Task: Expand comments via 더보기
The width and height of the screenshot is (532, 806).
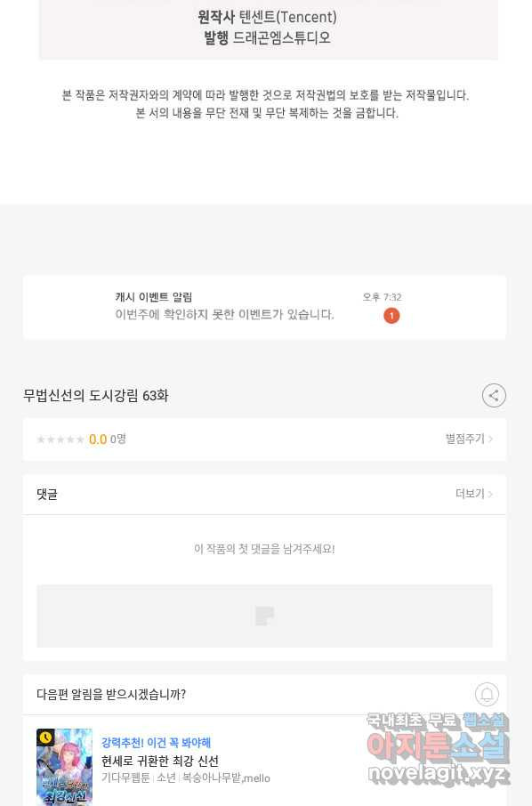Action: pos(474,494)
